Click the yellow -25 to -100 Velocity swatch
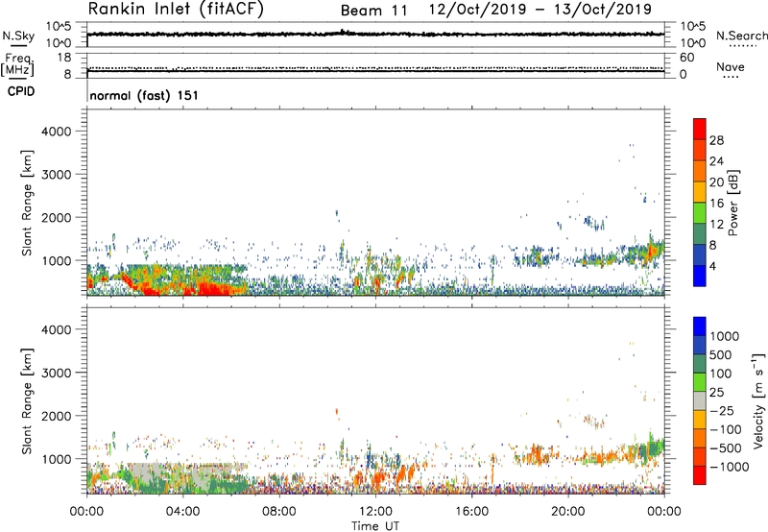Screen dimensions: 768x532 tap(700, 420)
